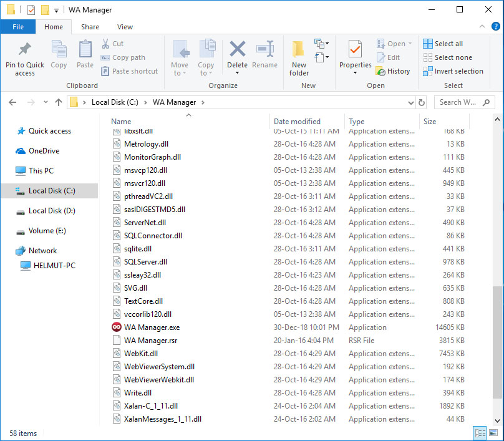
Task: Click the Rename ribbon icon
Action: (265, 49)
